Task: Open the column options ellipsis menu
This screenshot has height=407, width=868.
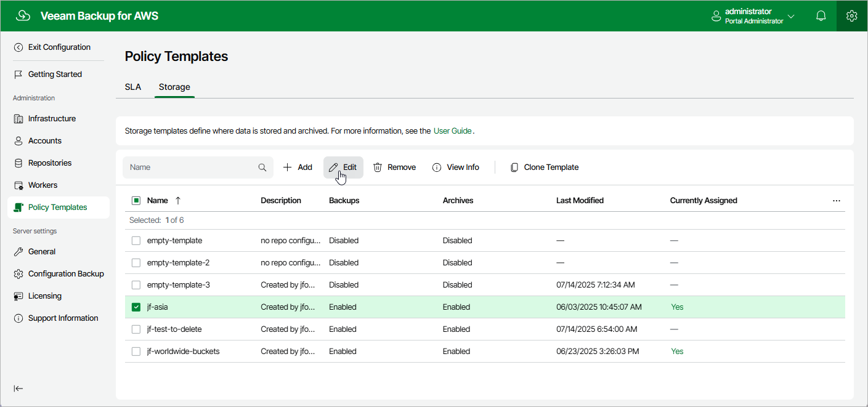Action: 836,200
